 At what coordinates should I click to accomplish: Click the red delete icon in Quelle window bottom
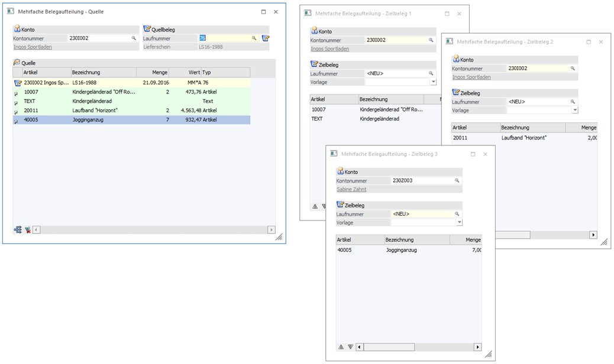(x=27, y=230)
